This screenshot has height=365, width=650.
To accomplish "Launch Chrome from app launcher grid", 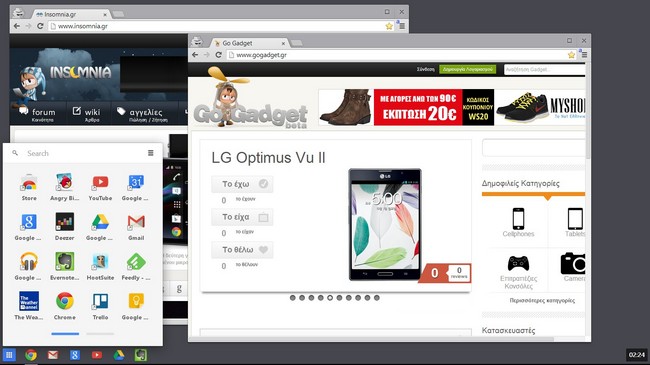I will click(65, 306).
